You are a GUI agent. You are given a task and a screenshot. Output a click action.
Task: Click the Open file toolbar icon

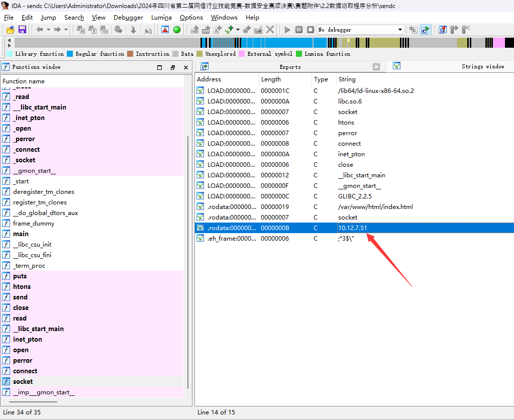[11, 30]
